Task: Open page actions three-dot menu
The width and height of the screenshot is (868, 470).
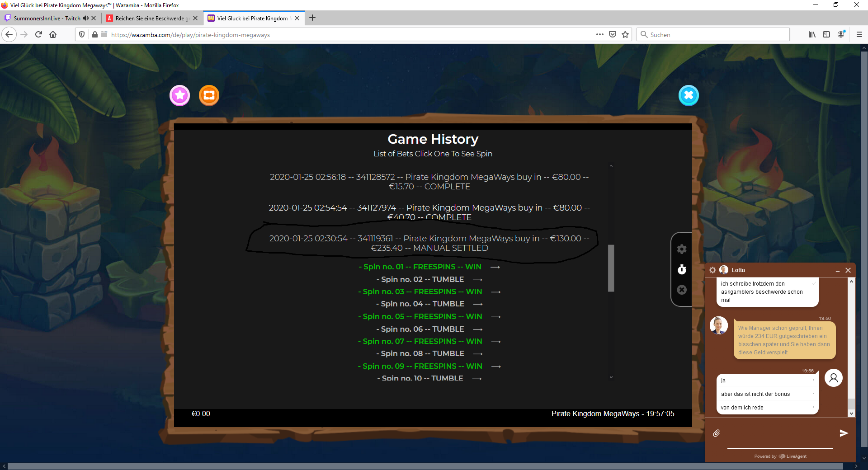Action: point(600,34)
